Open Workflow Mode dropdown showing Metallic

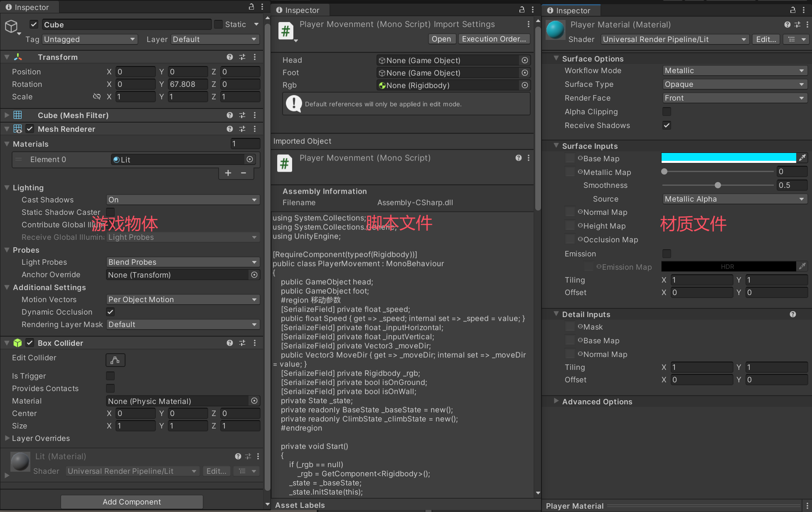tap(735, 71)
